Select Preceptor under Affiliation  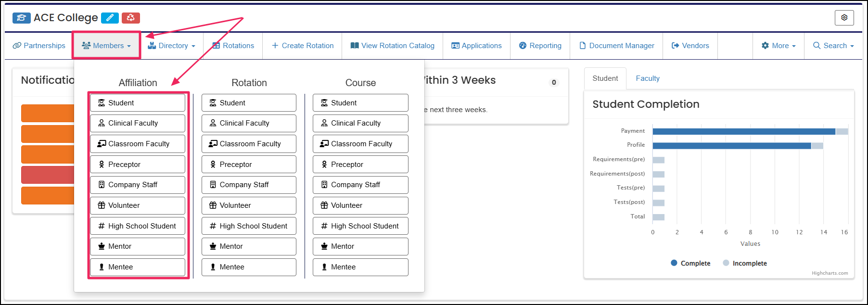pos(138,165)
